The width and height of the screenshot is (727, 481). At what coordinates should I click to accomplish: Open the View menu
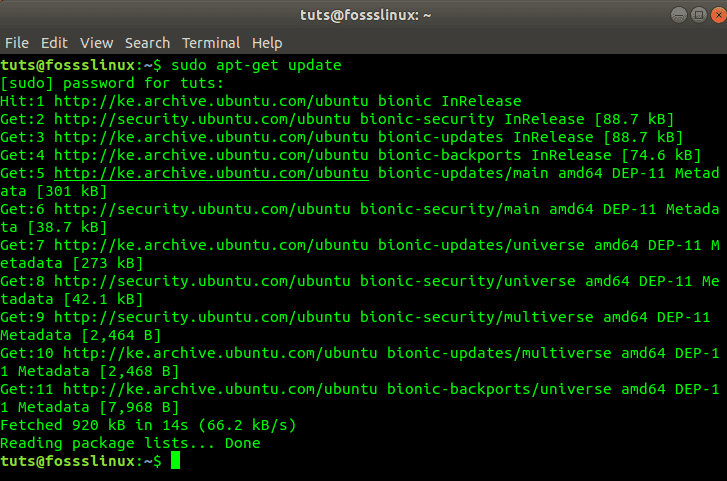point(96,43)
